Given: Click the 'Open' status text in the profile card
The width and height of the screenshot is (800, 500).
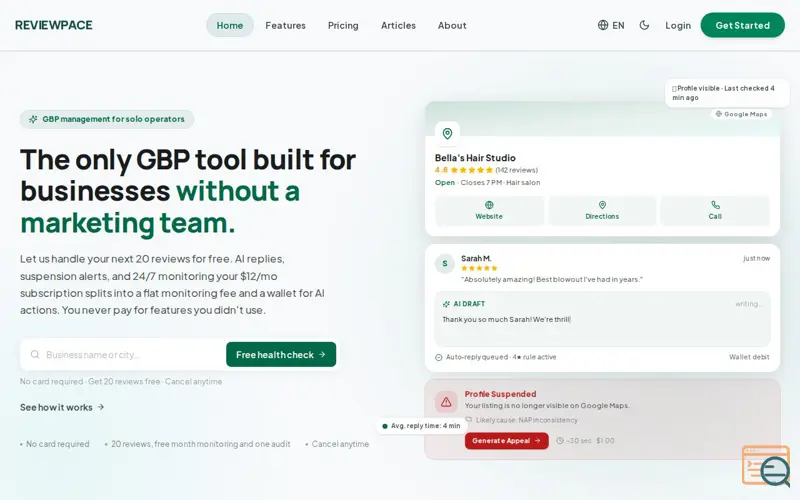Looking at the screenshot, I should pyautogui.click(x=445, y=182).
